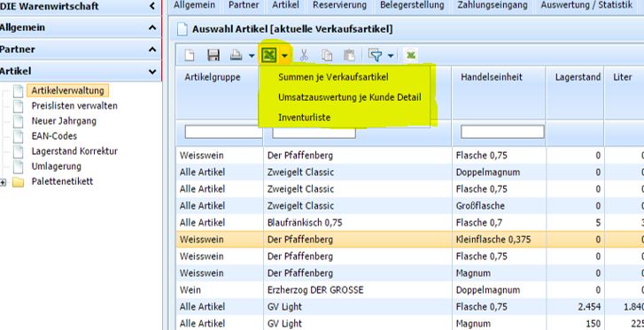Expand the Allgemein sidebar section
Screen dimensions: 644x330
(x=152, y=28)
